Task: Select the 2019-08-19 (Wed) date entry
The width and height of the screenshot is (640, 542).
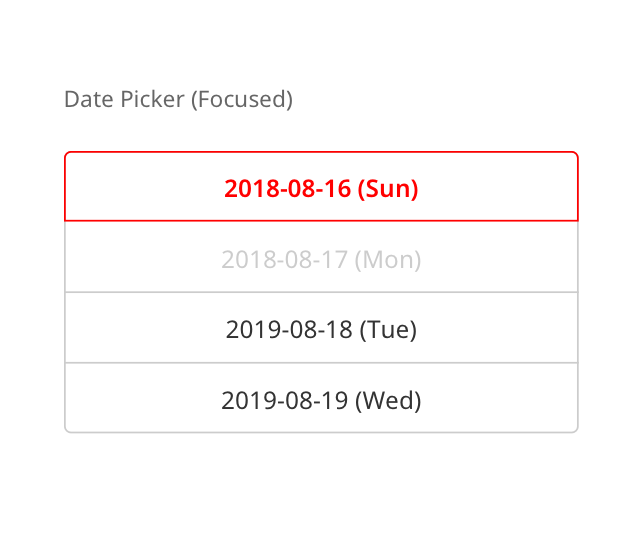Action: coord(321,401)
